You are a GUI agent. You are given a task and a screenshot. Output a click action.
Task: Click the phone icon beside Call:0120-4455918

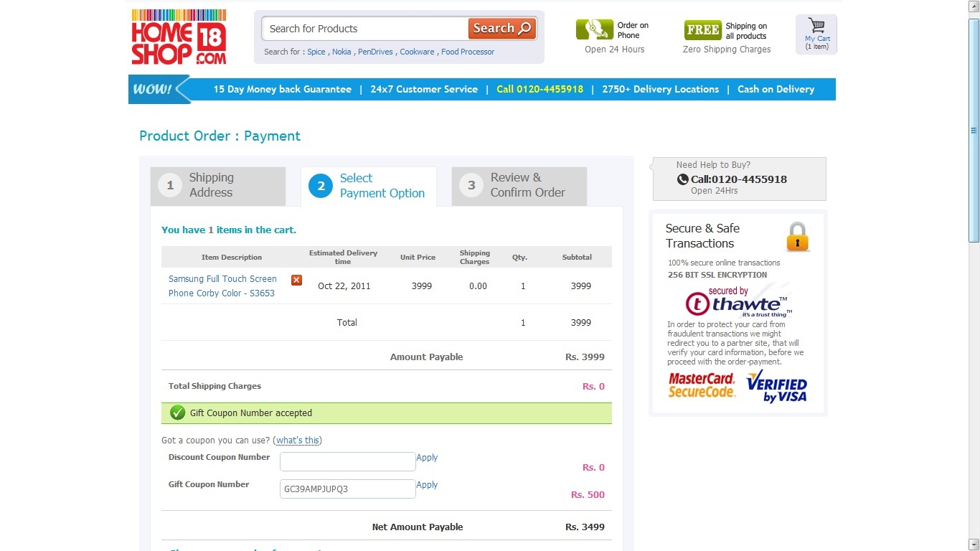(683, 179)
